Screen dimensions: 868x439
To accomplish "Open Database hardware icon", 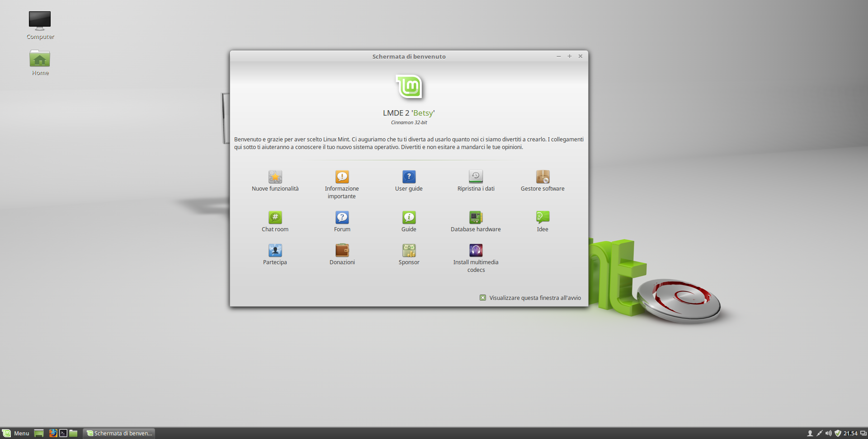I will [x=476, y=217].
